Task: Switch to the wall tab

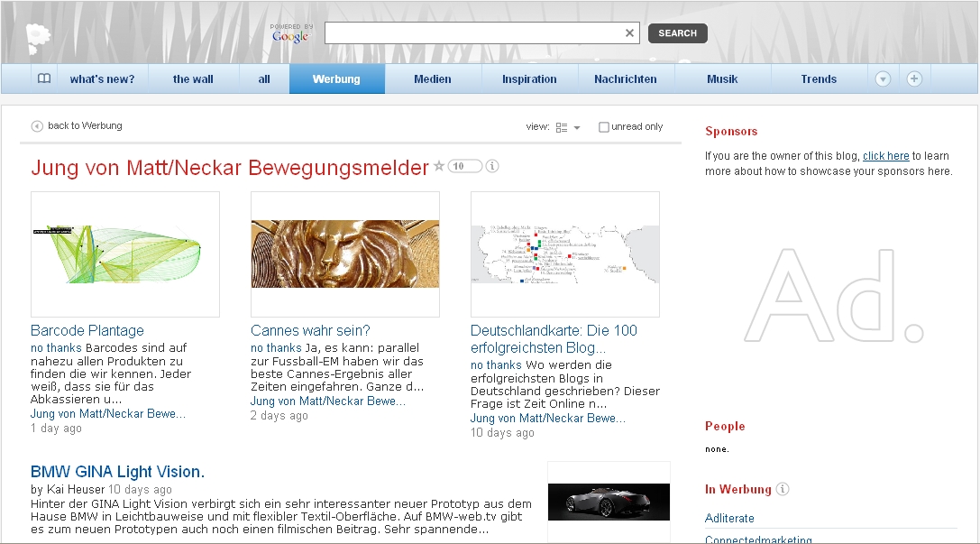Action: [x=193, y=78]
